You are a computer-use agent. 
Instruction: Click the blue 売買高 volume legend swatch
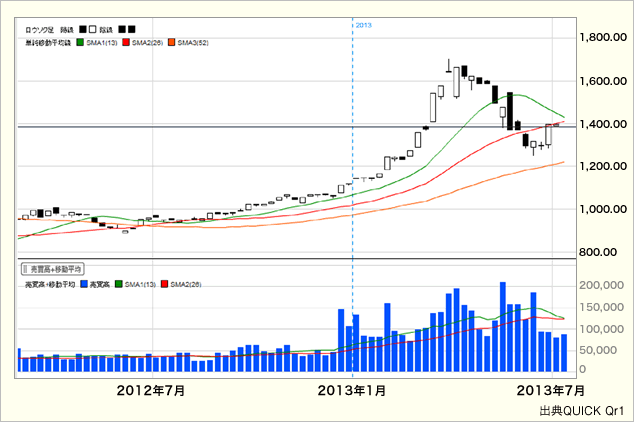(x=82, y=286)
